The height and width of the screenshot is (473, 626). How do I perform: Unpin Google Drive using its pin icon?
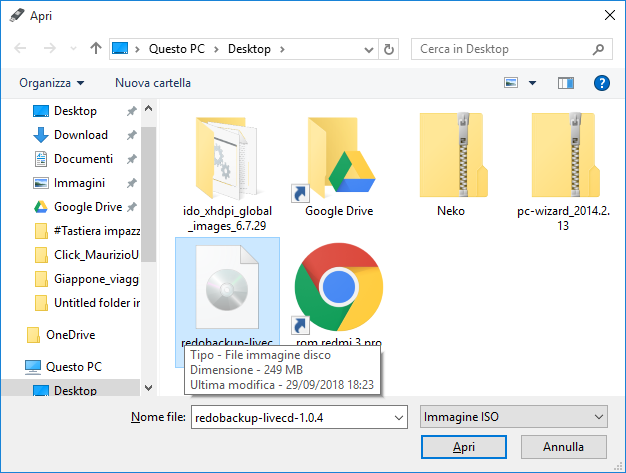[x=131, y=207]
